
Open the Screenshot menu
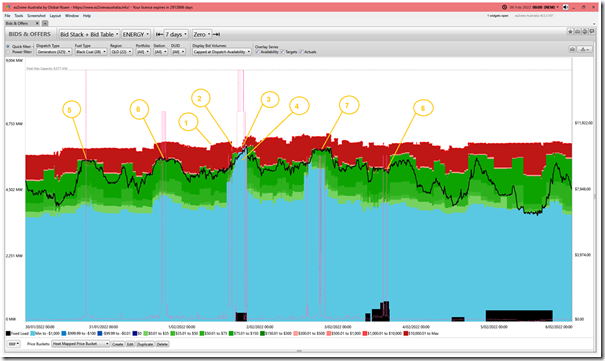click(36, 16)
